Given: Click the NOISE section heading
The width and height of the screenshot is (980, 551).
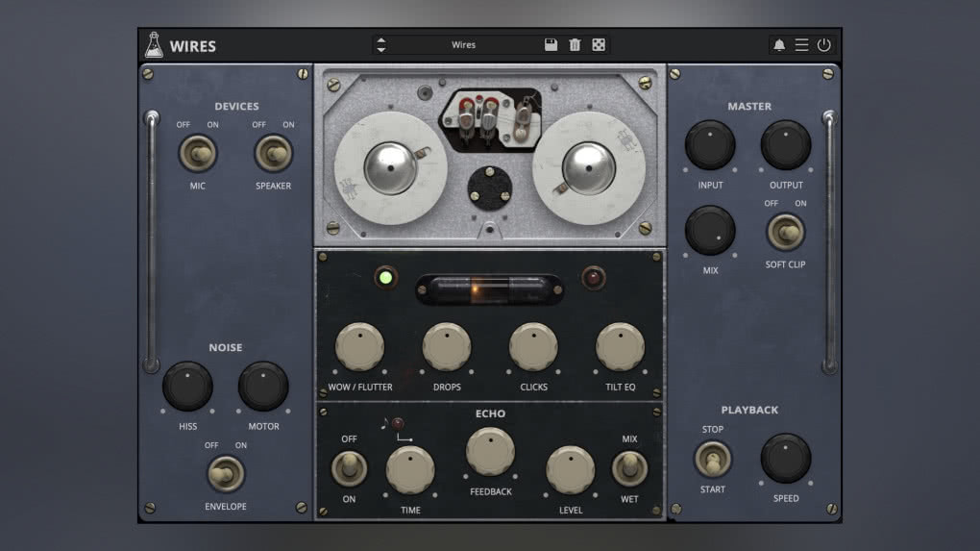Looking at the screenshot, I should pyautogui.click(x=225, y=347).
